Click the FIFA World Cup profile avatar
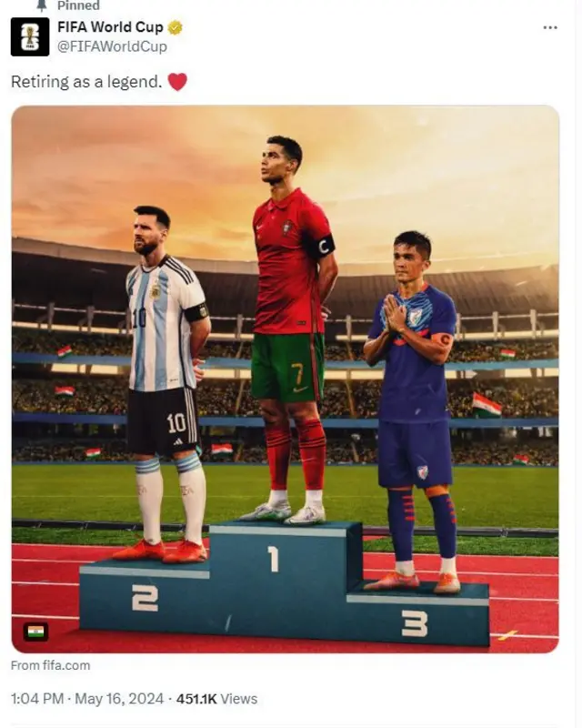This screenshot has height=728, width=582. pyautogui.click(x=30, y=36)
